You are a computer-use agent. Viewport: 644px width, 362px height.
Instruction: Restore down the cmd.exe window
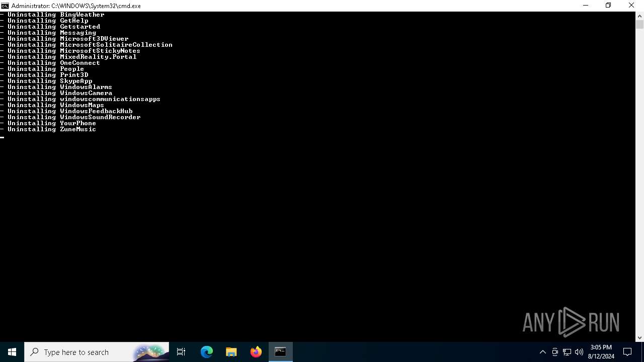coord(608,6)
